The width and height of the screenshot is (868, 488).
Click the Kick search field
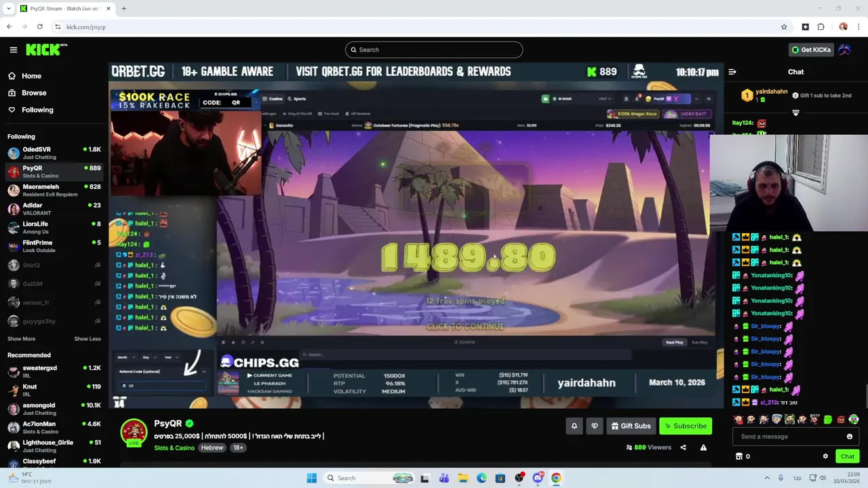(434, 49)
